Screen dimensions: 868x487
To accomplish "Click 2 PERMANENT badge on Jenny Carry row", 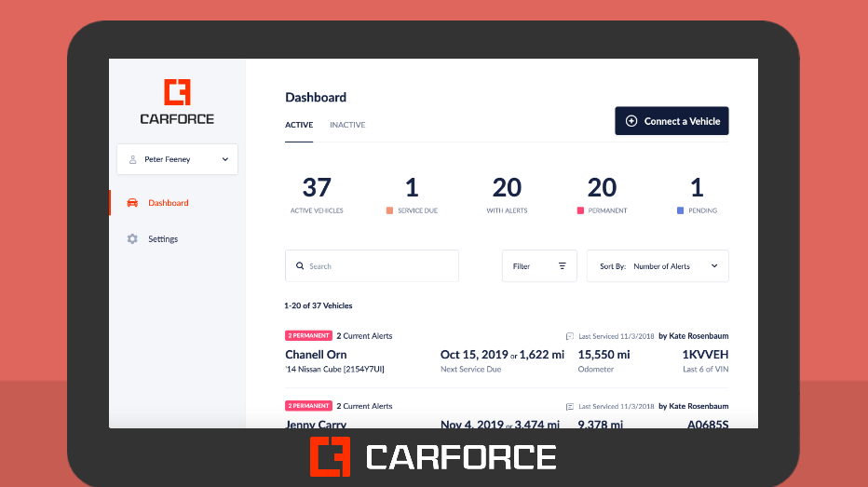I will (x=308, y=406).
